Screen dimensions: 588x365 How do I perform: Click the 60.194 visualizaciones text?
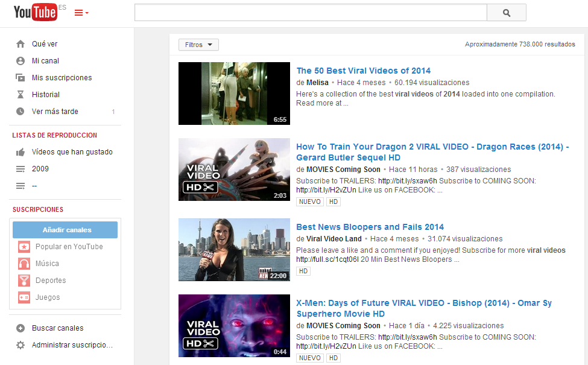point(432,83)
